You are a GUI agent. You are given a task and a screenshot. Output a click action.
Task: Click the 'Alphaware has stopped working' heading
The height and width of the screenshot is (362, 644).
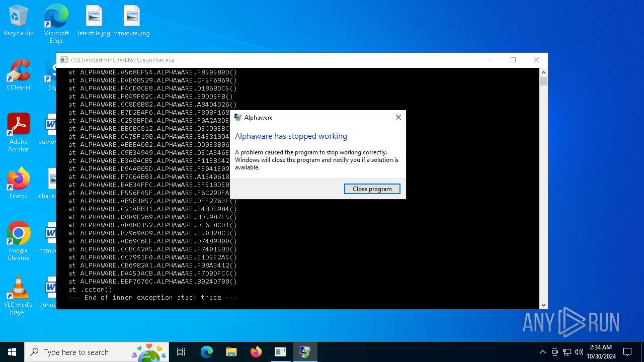291,136
